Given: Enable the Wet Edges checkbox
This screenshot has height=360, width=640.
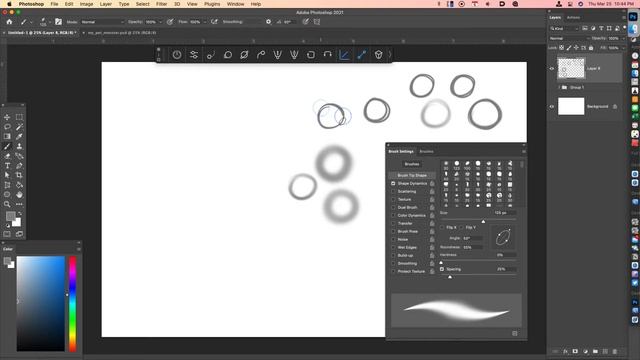Looking at the screenshot, I should [x=393, y=247].
